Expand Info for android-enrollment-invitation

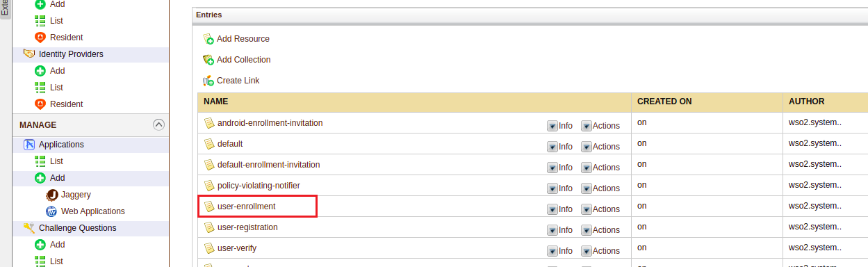pyautogui.click(x=560, y=126)
